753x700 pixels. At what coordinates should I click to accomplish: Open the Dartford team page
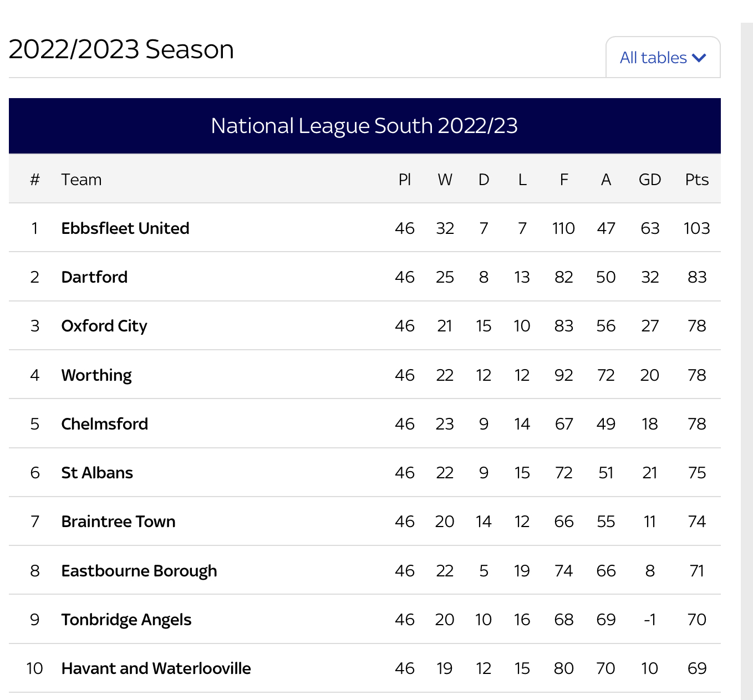(x=94, y=277)
